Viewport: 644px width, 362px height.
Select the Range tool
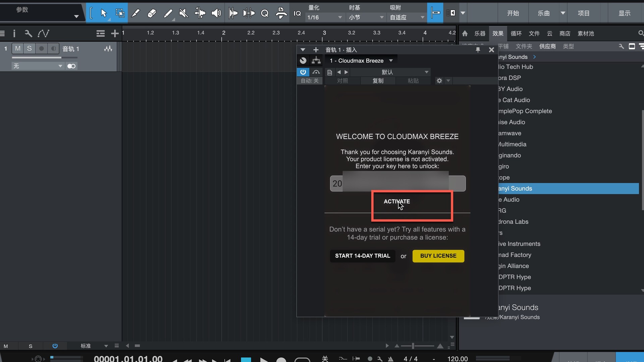120,13
